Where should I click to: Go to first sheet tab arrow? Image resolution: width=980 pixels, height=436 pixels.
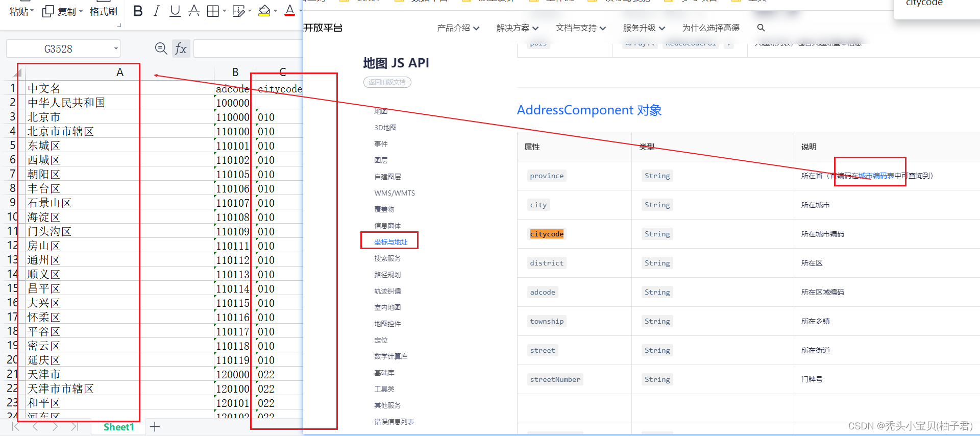click(16, 427)
